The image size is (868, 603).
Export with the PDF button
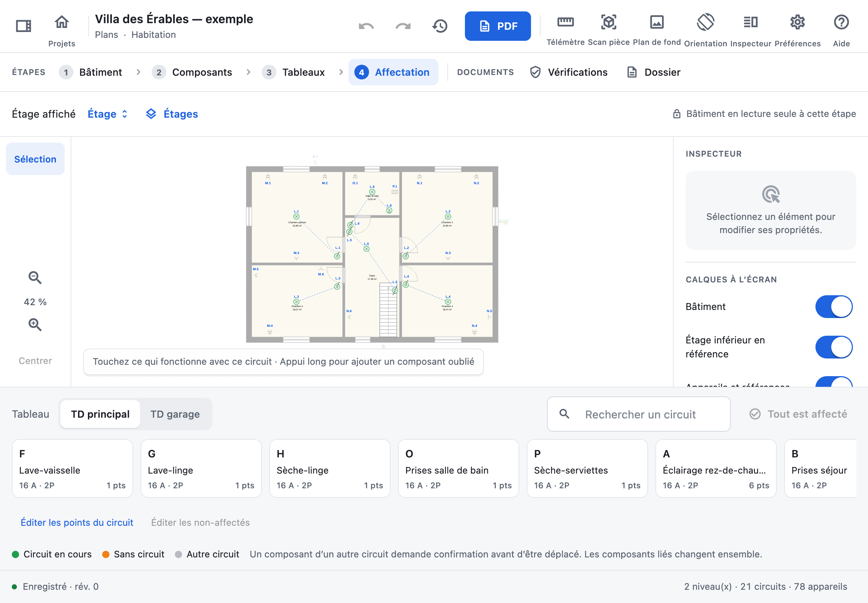tap(498, 26)
